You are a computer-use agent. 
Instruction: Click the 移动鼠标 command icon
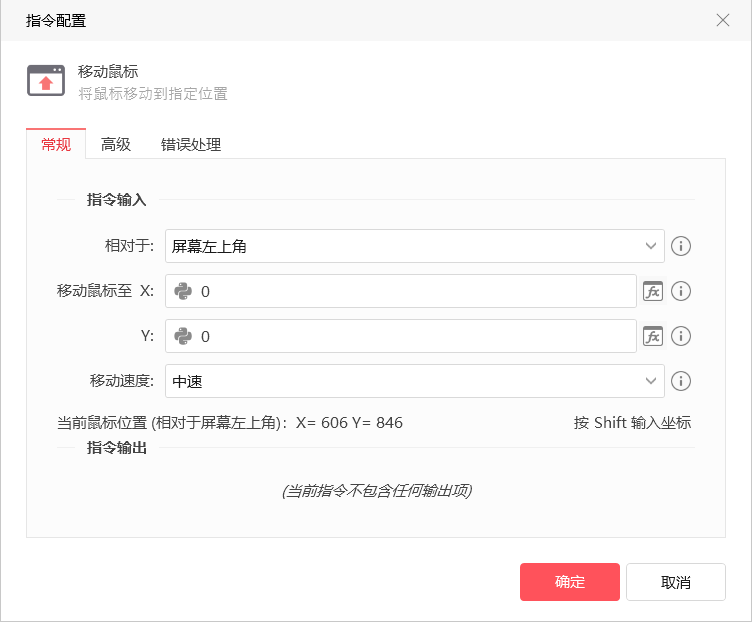(46, 81)
